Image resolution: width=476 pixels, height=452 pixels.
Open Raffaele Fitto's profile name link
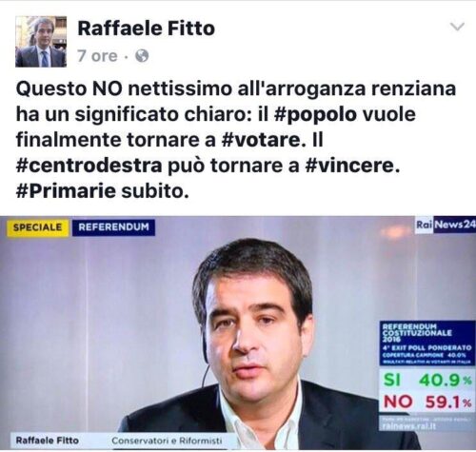tap(147, 29)
